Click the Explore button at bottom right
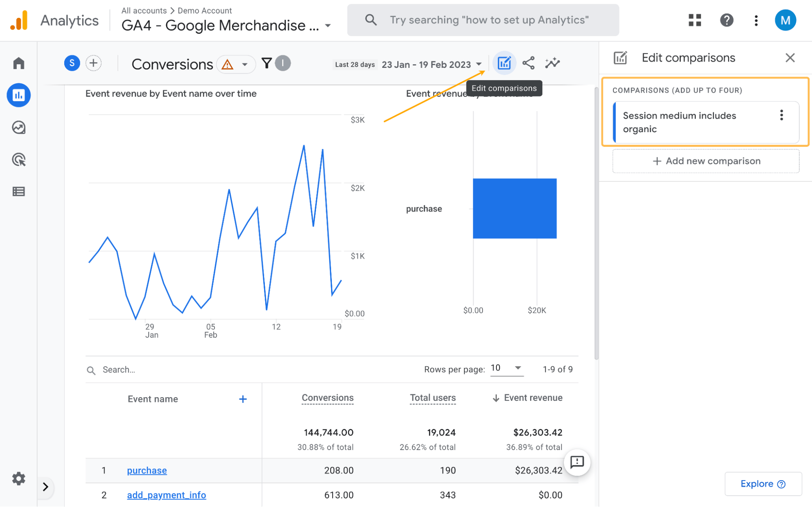The width and height of the screenshot is (812, 507). click(x=762, y=484)
